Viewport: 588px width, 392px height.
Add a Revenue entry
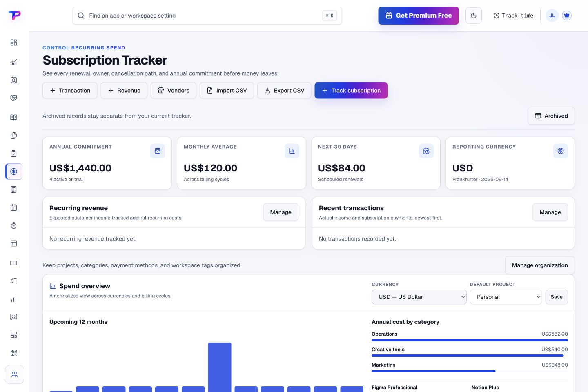tap(124, 91)
